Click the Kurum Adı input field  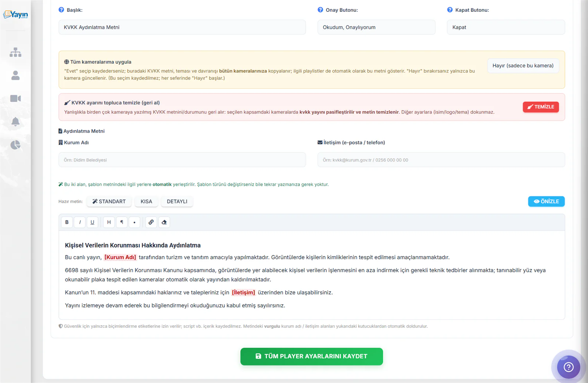182,160
